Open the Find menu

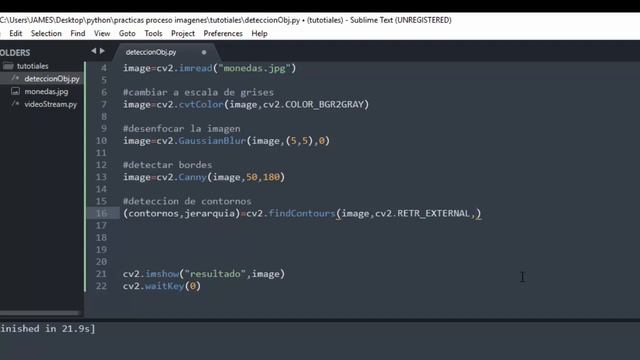pyautogui.click(x=78, y=33)
